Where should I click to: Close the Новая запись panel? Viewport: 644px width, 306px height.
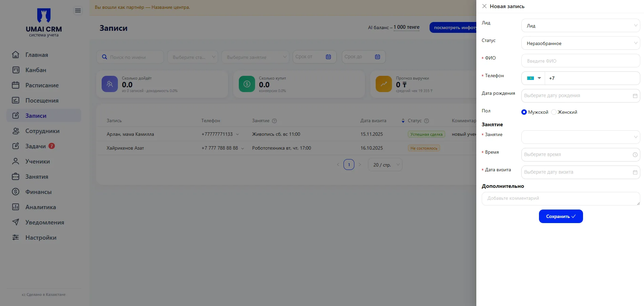(x=484, y=6)
